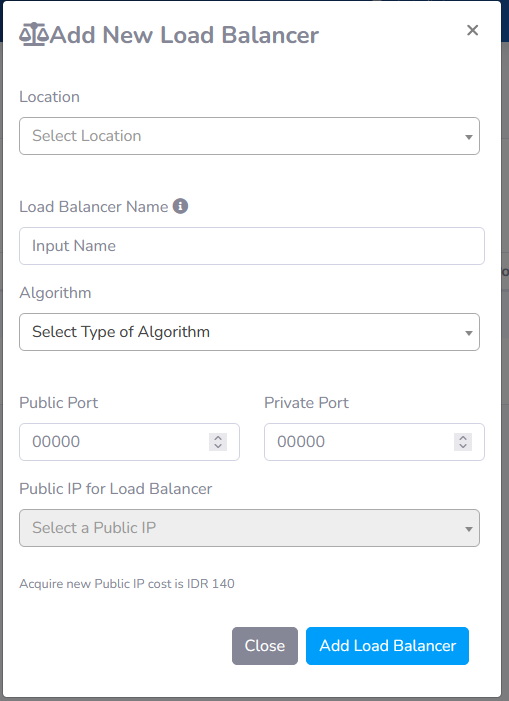Click the gray Close button
This screenshot has width=509, height=701.
pyautogui.click(x=265, y=646)
